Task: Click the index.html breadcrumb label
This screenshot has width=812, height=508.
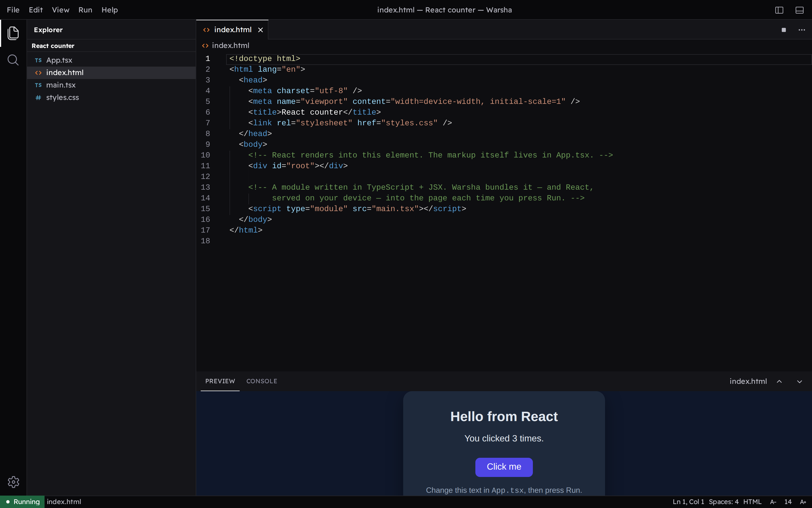Action: (x=231, y=45)
